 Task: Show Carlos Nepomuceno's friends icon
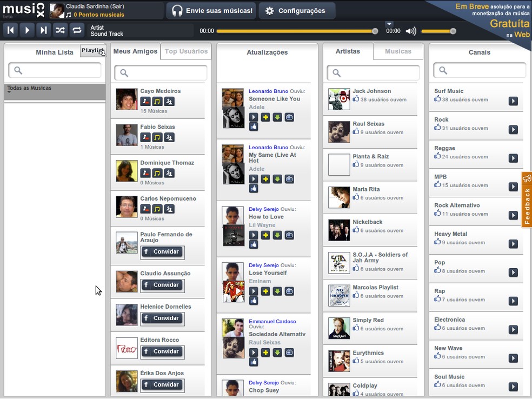point(169,209)
